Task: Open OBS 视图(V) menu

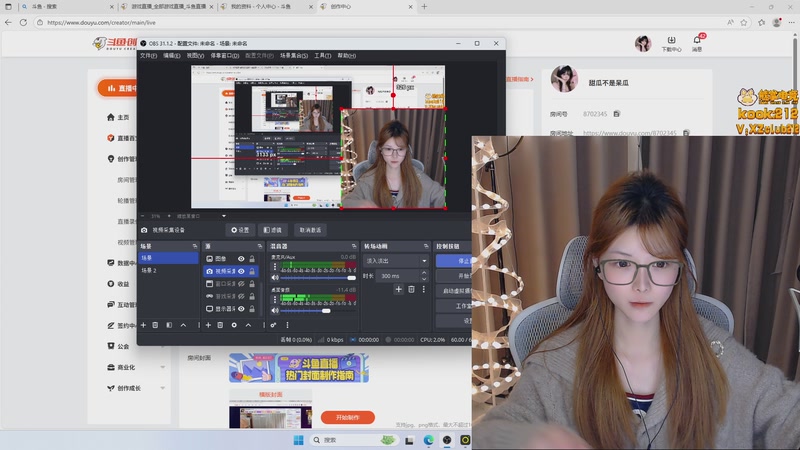Action: pos(195,56)
